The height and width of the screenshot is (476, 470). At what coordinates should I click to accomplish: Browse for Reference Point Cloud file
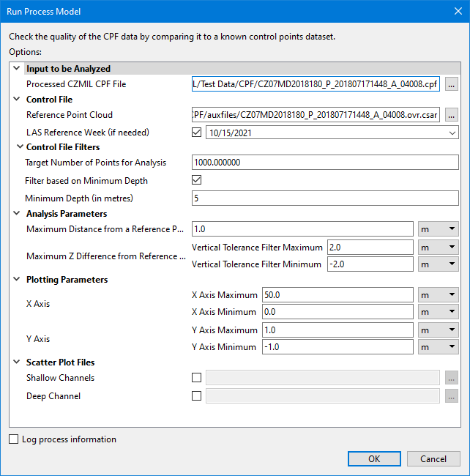452,115
